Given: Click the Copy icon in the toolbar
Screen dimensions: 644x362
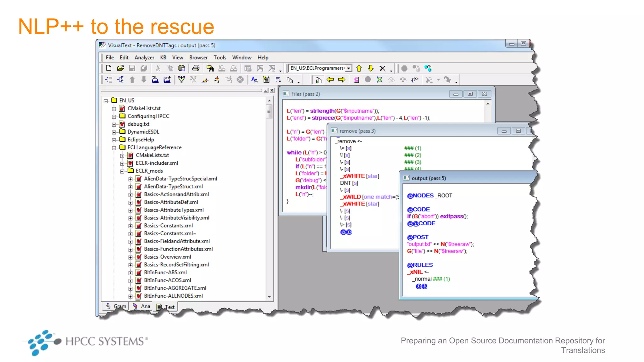Looking at the screenshot, I should [170, 68].
